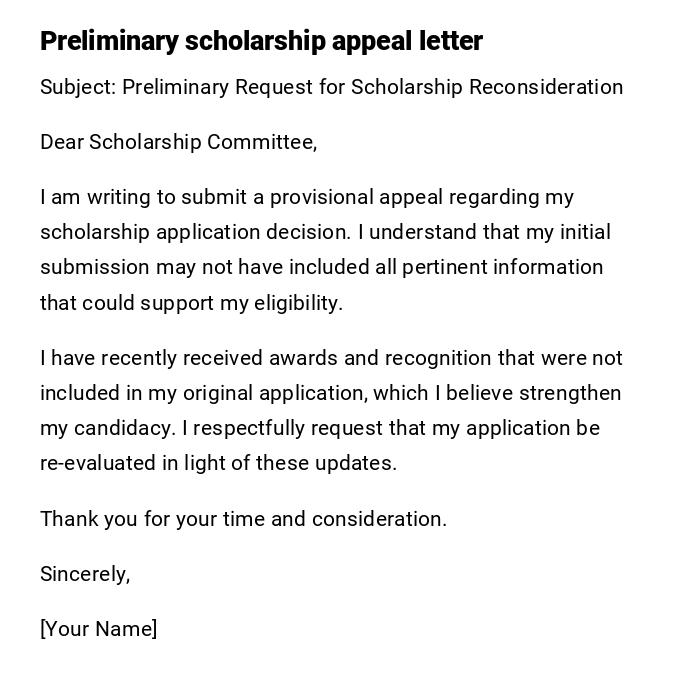Screen dimensions: 700x691
Task: Click the line starting 'included in my original'
Action: [330, 393]
